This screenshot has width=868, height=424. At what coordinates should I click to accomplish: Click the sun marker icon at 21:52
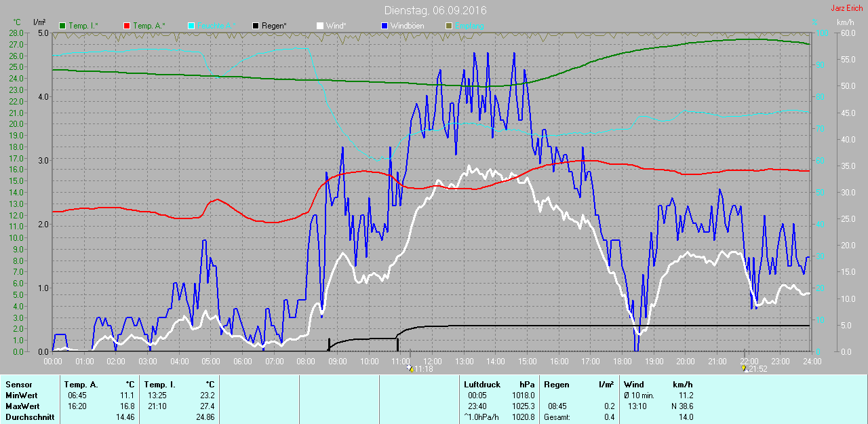coord(745,369)
